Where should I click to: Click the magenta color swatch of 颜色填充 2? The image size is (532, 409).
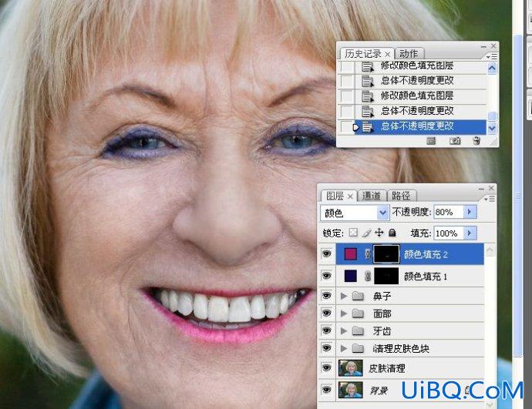point(351,254)
